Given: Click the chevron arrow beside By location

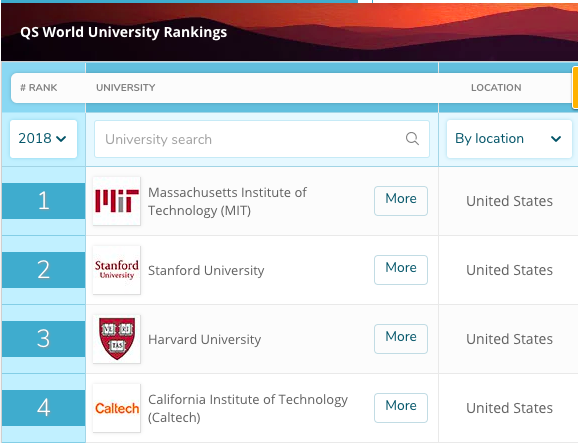Looking at the screenshot, I should tap(556, 139).
